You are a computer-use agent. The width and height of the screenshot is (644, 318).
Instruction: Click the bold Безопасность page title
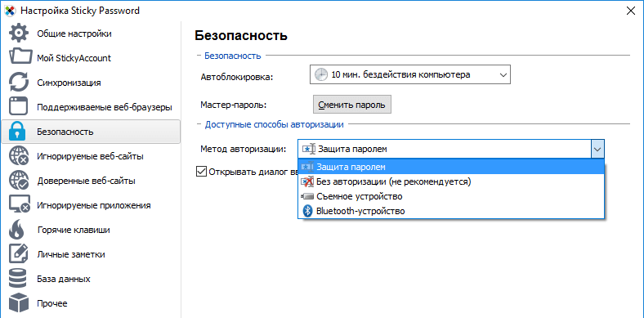[241, 35]
